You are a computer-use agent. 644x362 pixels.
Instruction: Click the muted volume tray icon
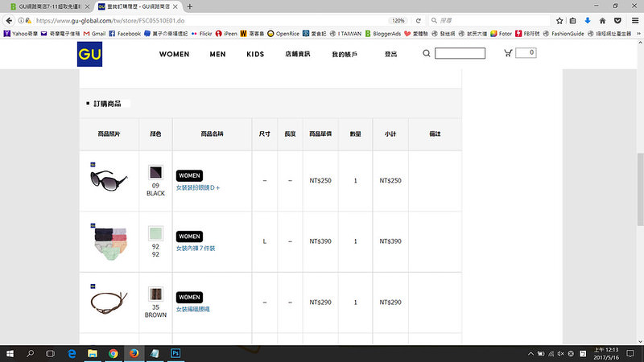point(560,353)
